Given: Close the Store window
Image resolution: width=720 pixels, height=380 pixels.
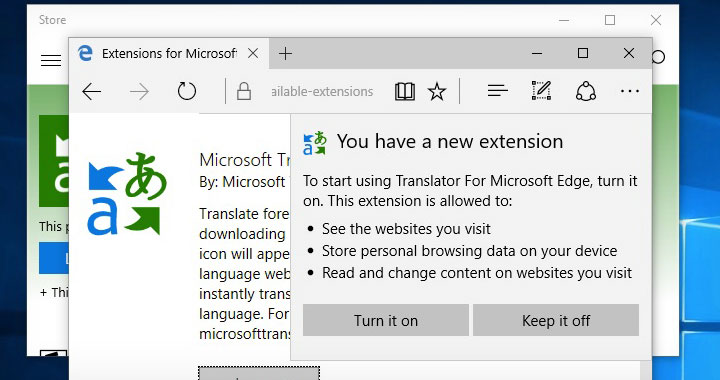Looking at the screenshot, I should pos(656,20).
